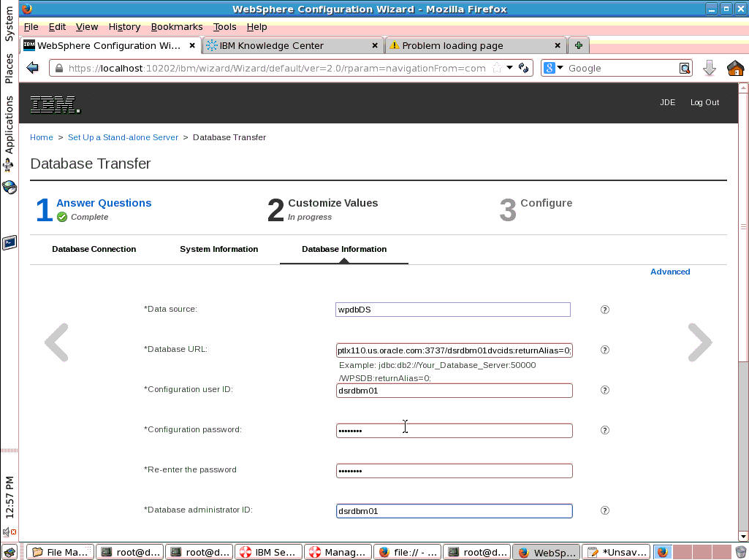The height and width of the screenshot is (560, 749).
Task: Click browser back arrow button
Action: click(x=32, y=68)
